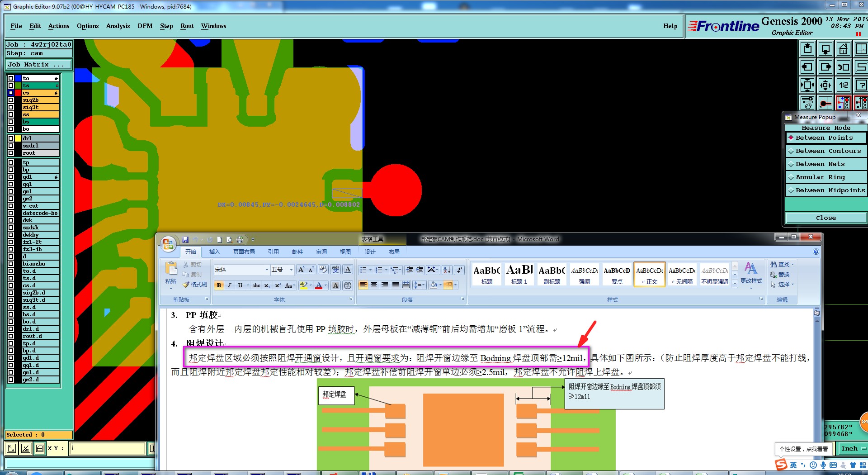
Task: Open the Find (查找) dropdown arrow
Action: (x=793, y=265)
